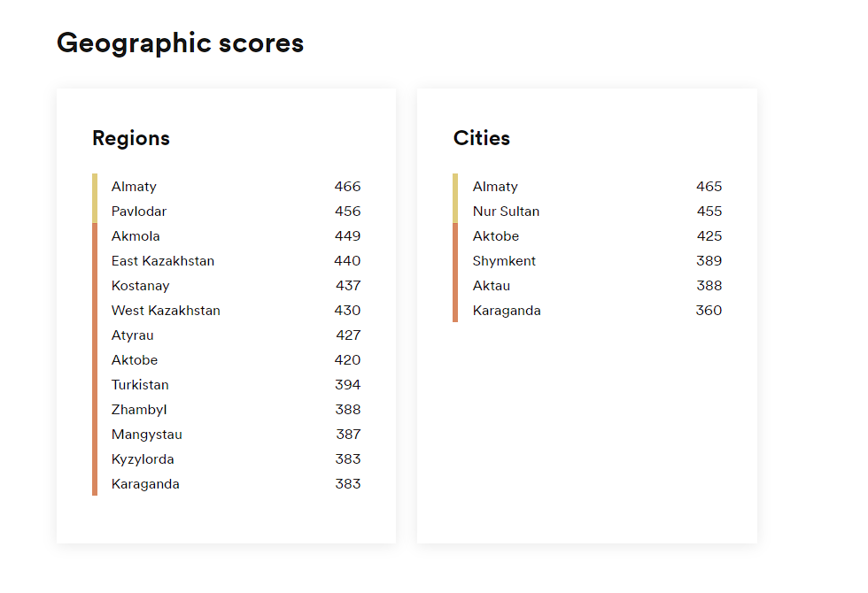Click East Kazakhstan region name
This screenshot has width=868, height=593.
[x=163, y=261]
